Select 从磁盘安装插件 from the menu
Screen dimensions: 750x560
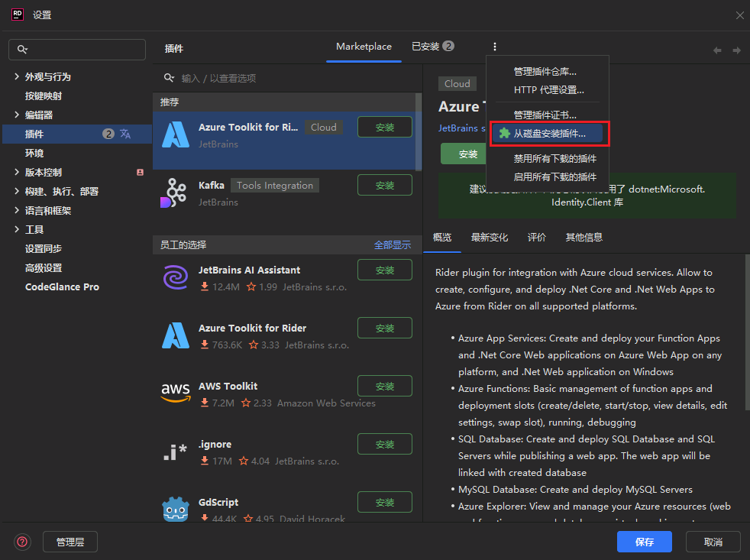(x=548, y=134)
